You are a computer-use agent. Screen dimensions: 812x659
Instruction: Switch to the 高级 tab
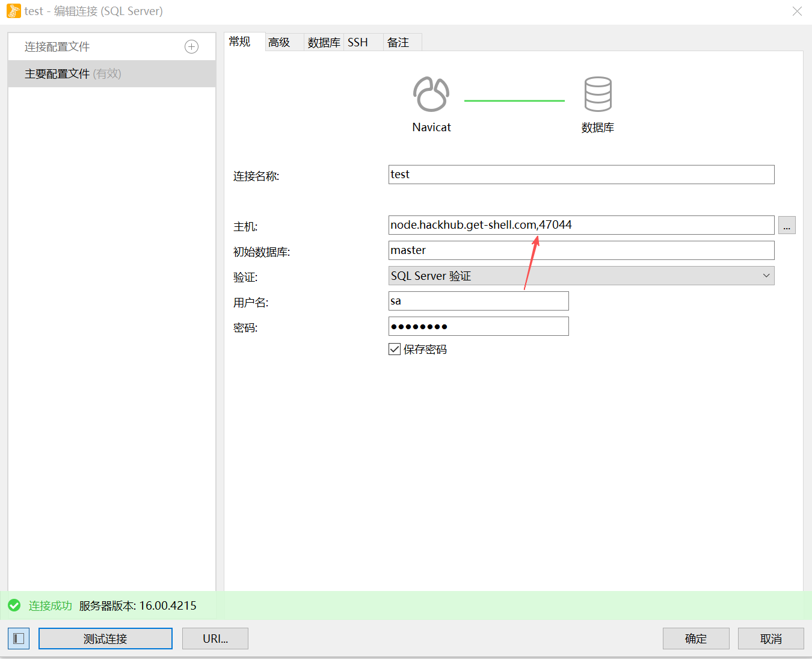278,42
